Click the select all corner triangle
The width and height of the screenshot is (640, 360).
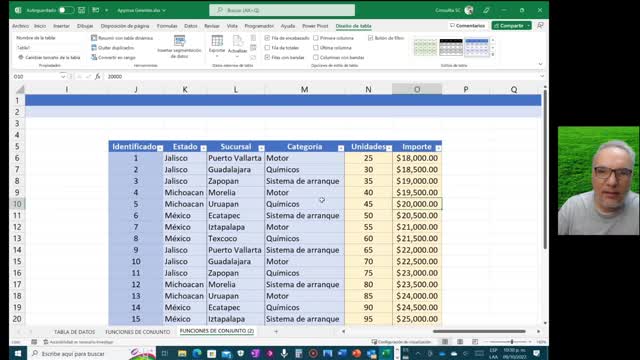click(19, 89)
